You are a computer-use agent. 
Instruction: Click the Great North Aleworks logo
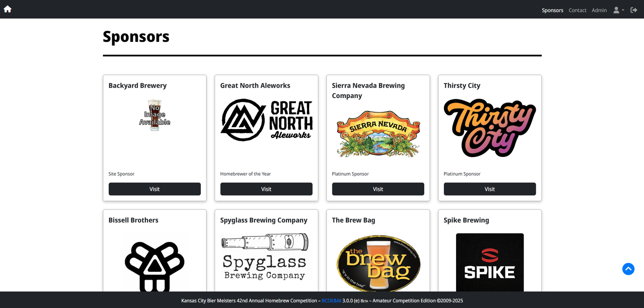pyautogui.click(x=266, y=120)
